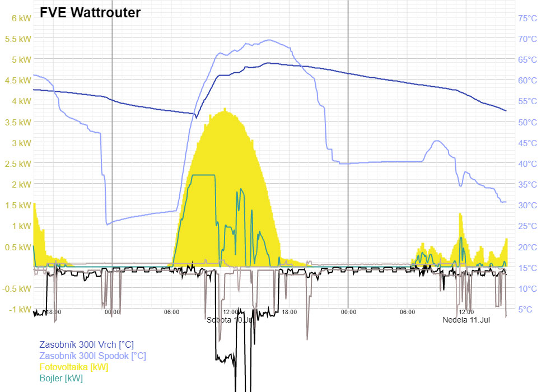Click the '10°C' right axis label
The height and width of the screenshot is (392, 560).
(528, 288)
